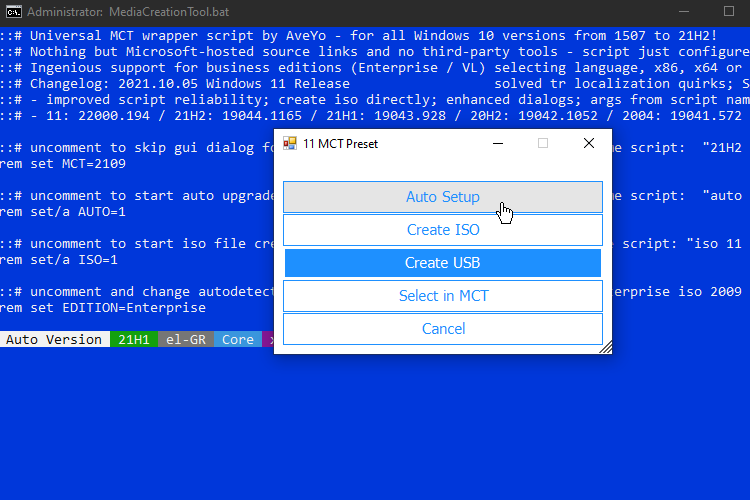750x500 pixels.
Task: Click the cmd icon in the console title bar
Action: pyautogui.click(x=14, y=11)
